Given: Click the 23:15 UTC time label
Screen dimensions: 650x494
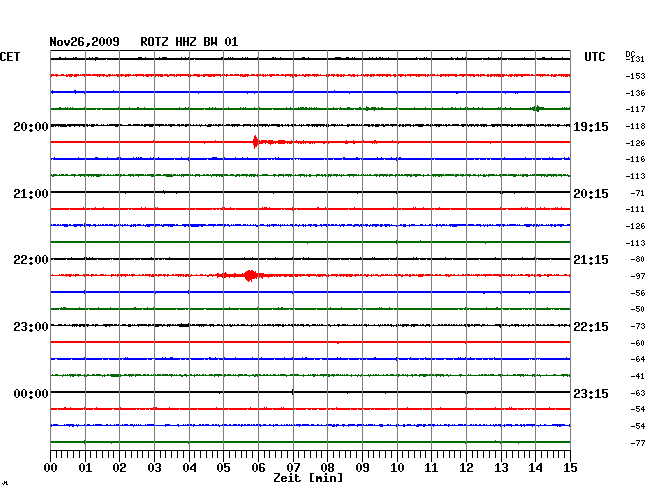Looking at the screenshot, I should pyautogui.click(x=591, y=393).
